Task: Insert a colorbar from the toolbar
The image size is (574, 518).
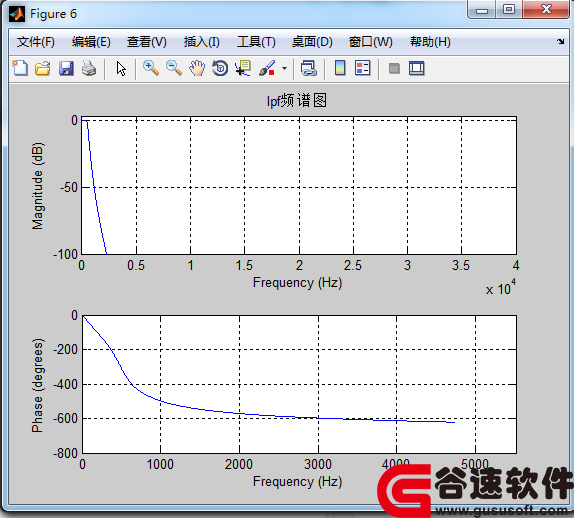Action: (x=340, y=68)
